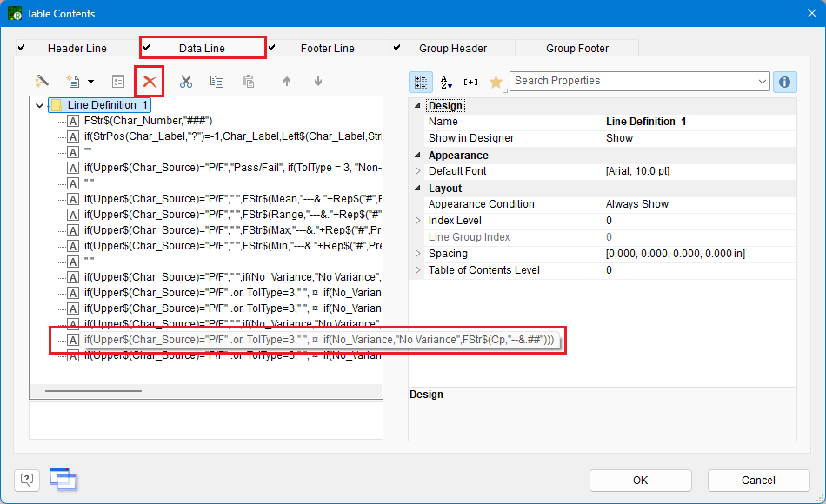Click the Appearance Condition property label
Screen dimensions: 826x504
tap(481, 204)
